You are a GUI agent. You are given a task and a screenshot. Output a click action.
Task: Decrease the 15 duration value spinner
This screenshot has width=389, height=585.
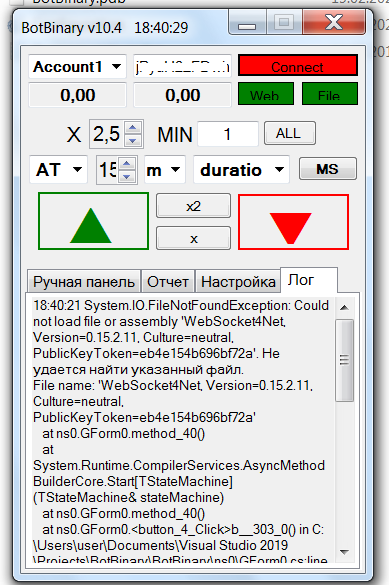click(127, 176)
